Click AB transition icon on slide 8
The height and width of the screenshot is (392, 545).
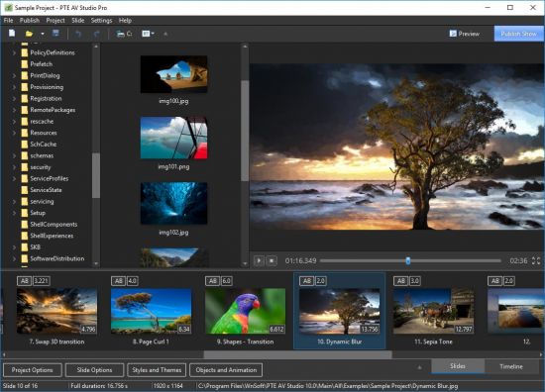(x=118, y=281)
